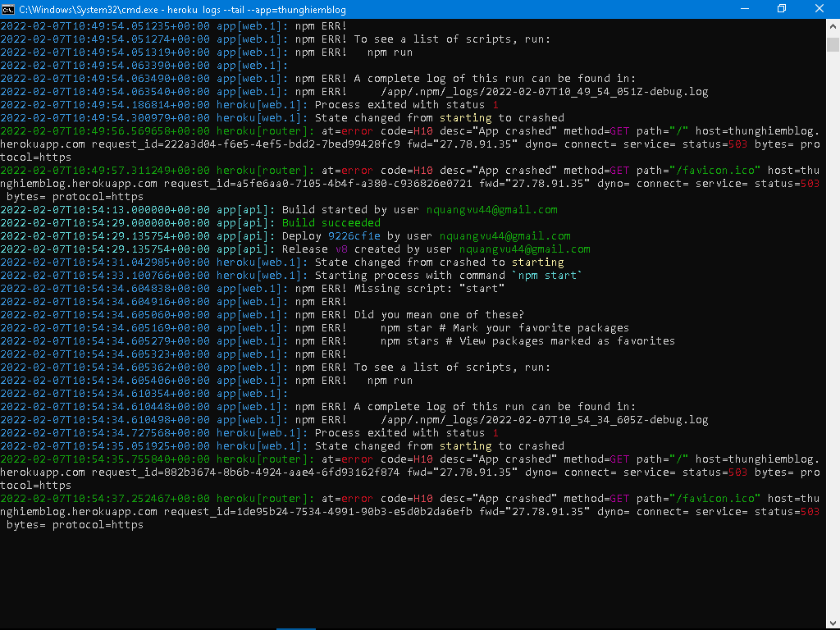
Task: Click email in the 'Build started' line
Action: [x=492, y=209]
